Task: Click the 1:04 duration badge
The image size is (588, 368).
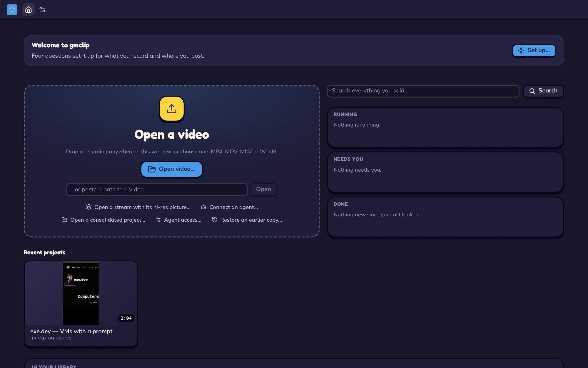Action: (x=126, y=318)
